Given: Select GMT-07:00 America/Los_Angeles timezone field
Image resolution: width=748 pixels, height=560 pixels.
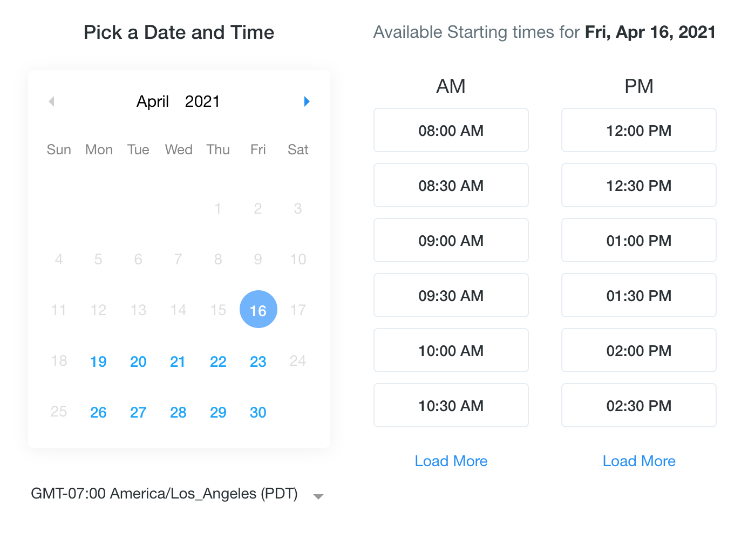Looking at the screenshot, I should [177, 494].
